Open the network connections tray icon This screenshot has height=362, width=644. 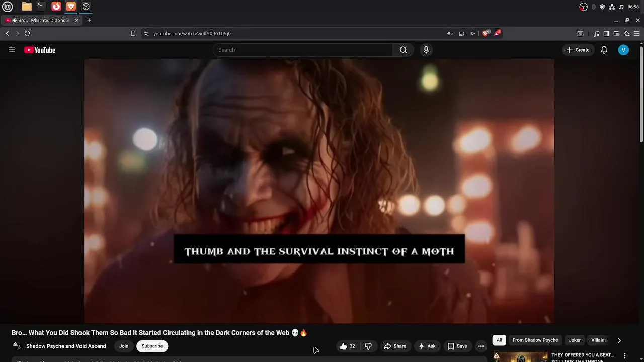point(612,7)
